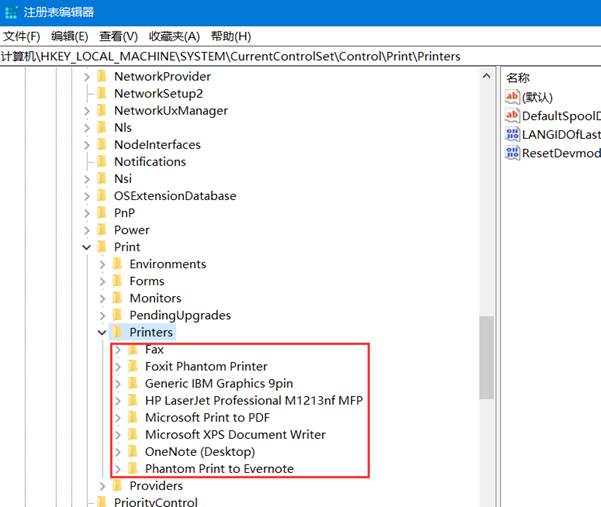The width and height of the screenshot is (601, 507).
Task: Expand the NodeInterfaces key
Action: [x=87, y=145]
